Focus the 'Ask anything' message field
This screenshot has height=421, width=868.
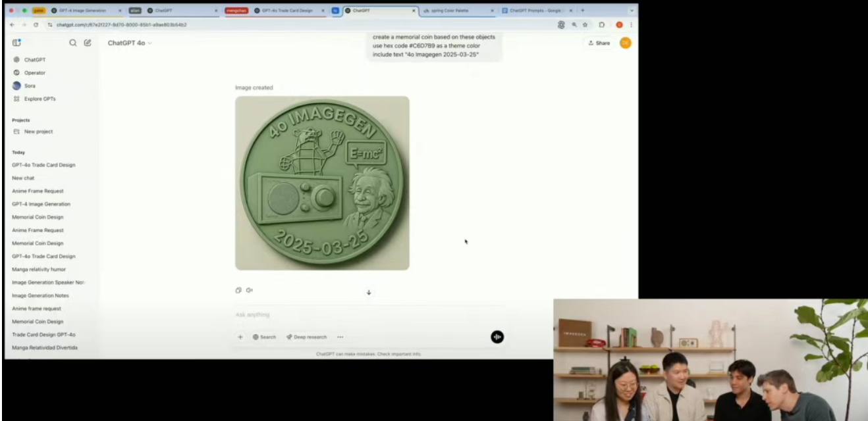pyautogui.click(x=369, y=314)
